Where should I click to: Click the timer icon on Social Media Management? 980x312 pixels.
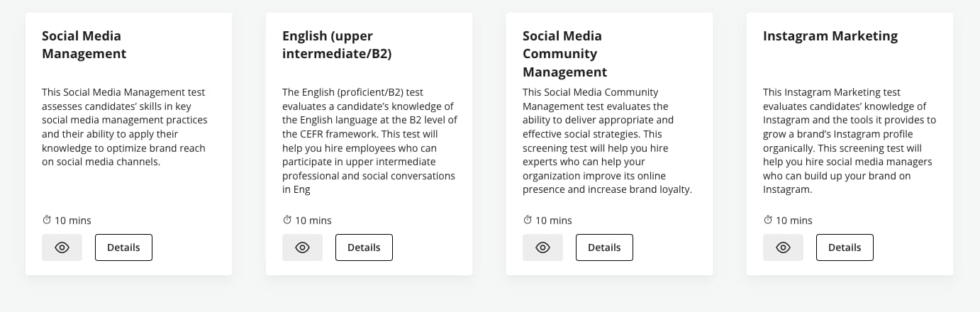pos(47,220)
